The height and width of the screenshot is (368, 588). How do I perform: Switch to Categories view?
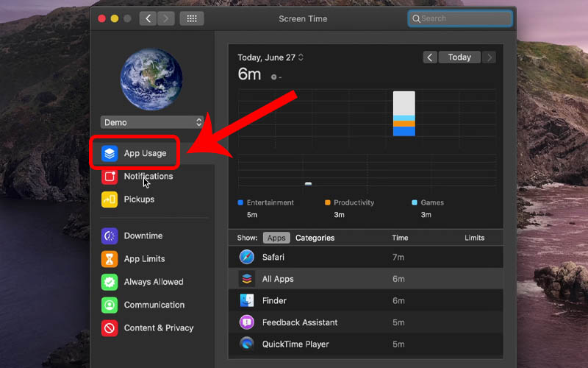tap(315, 238)
